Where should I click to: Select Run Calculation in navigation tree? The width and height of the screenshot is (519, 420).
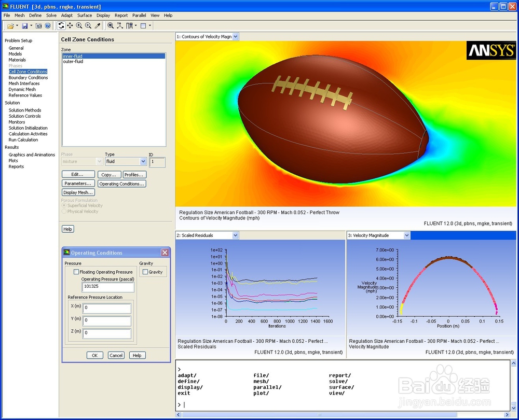click(x=23, y=140)
